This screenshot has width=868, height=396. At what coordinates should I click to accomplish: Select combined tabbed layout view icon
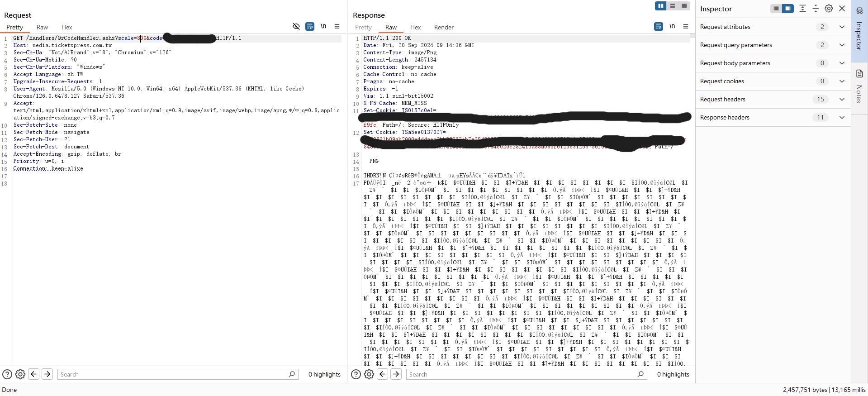[x=684, y=6]
